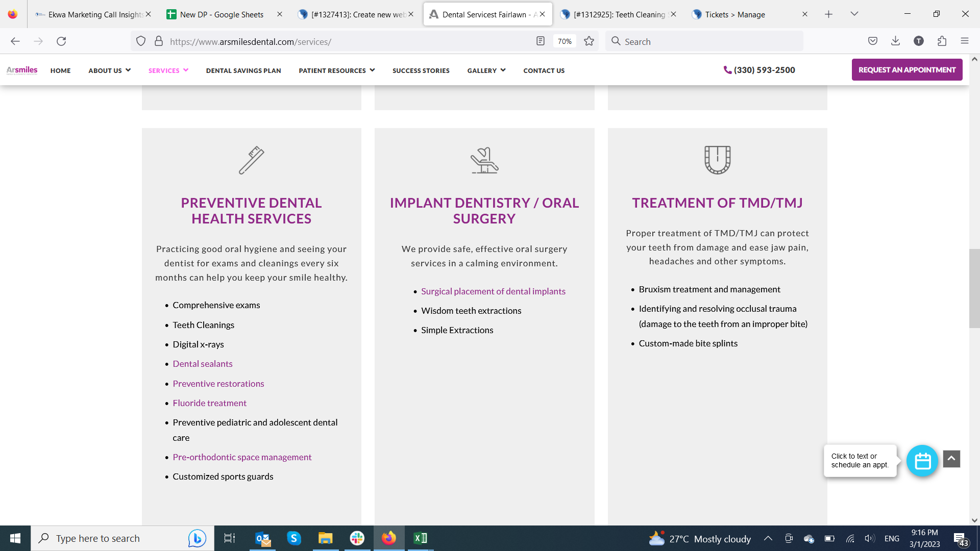
Task: Click the toothbrush preventive services icon
Action: [x=252, y=160]
